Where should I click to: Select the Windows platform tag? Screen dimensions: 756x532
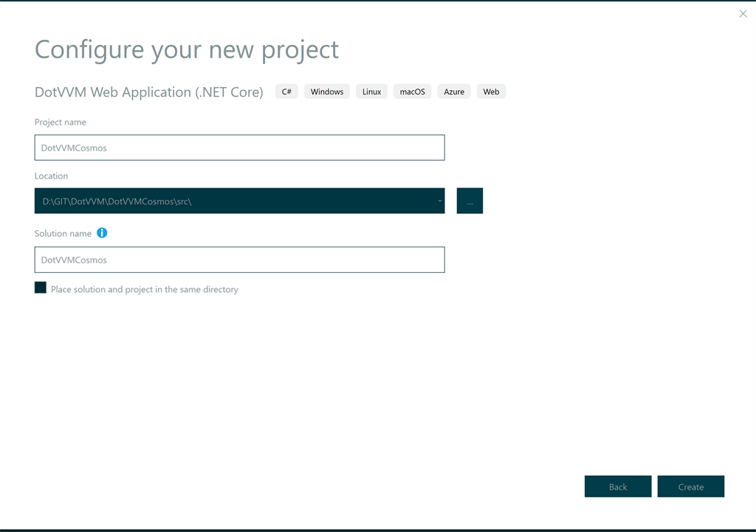click(x=326, y=91)
